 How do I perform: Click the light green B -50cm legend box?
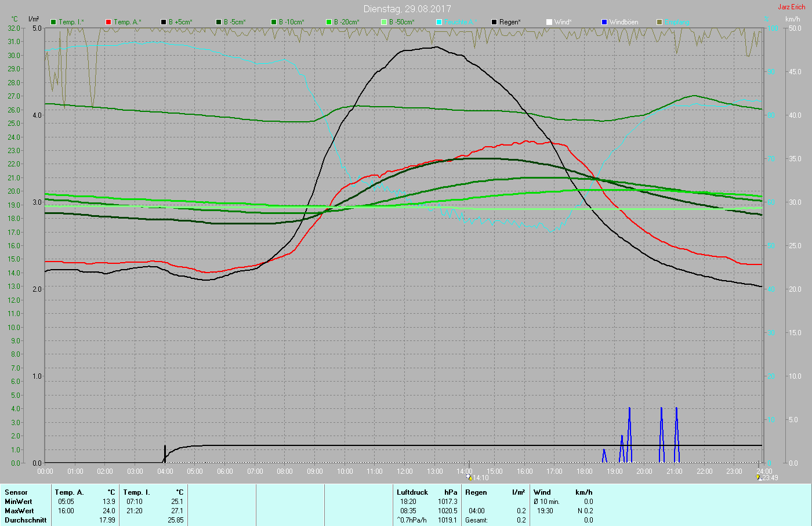[384, 22]
